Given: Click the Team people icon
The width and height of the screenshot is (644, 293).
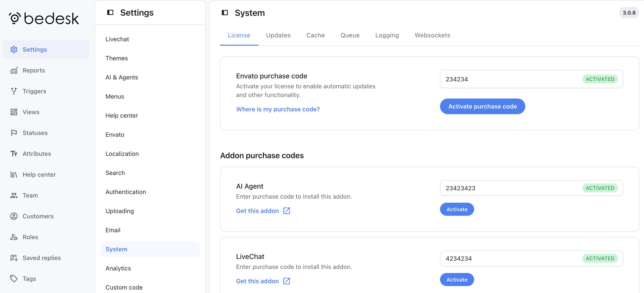Looking at the screenshot, I should coord(14,195).
